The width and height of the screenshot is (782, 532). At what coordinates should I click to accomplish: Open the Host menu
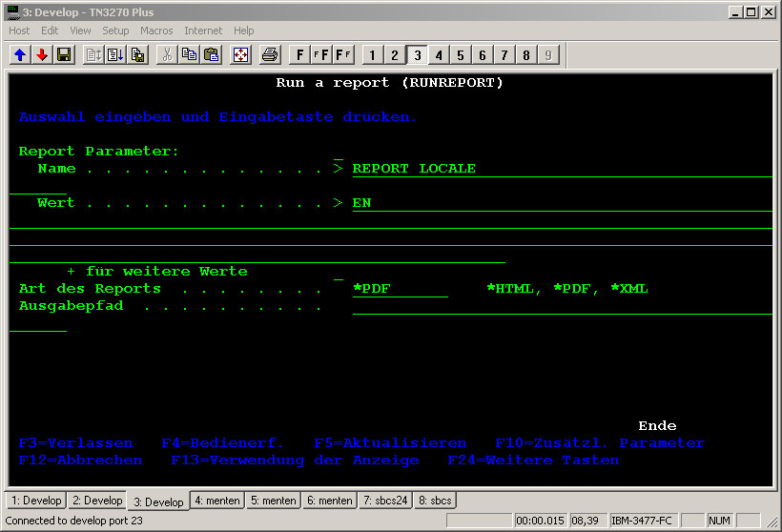[19, 31]
